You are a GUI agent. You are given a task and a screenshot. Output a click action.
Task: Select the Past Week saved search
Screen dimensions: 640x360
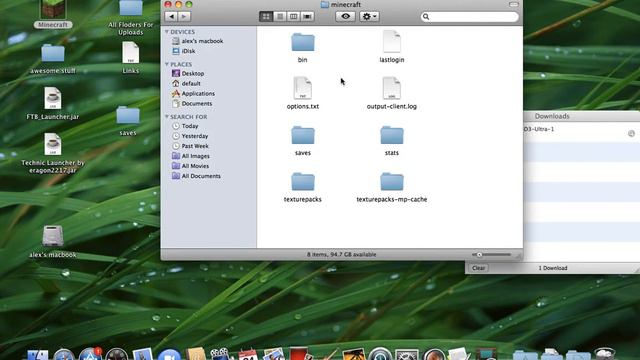click(191, 146)
